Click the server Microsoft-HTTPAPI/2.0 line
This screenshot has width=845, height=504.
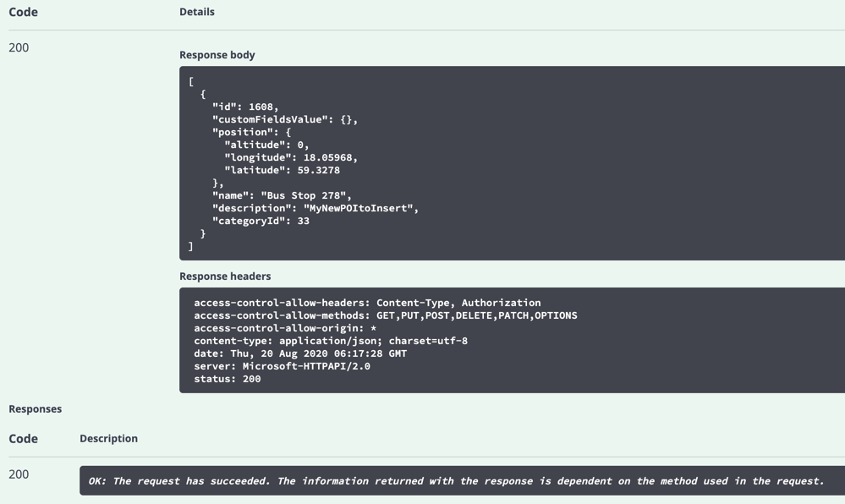(282, 366)
